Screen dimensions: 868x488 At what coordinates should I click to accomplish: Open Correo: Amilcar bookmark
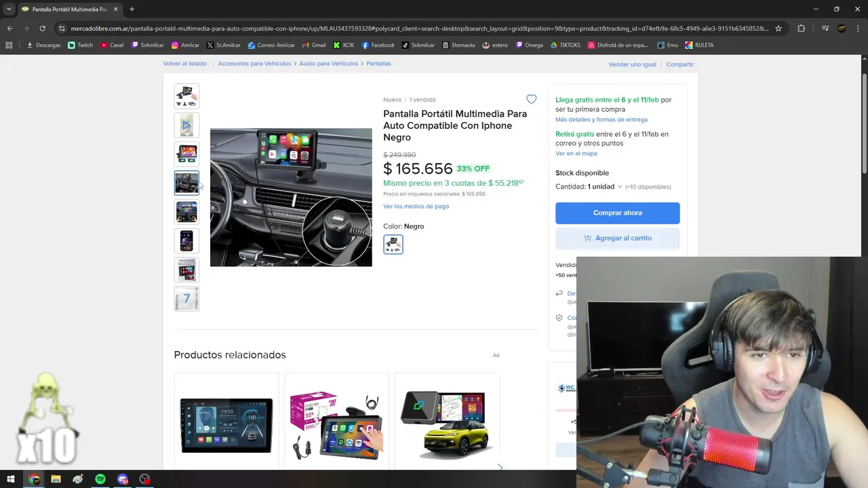[x=271, y=45]
